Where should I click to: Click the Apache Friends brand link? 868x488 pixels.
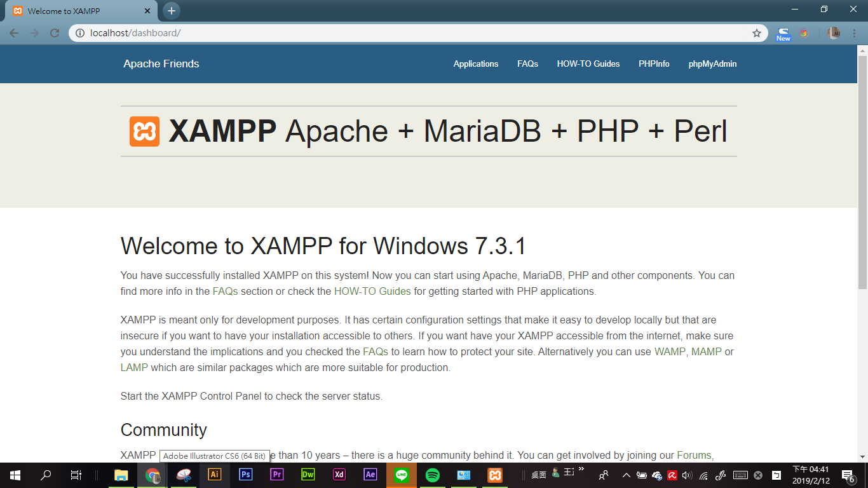coord(161,64)
